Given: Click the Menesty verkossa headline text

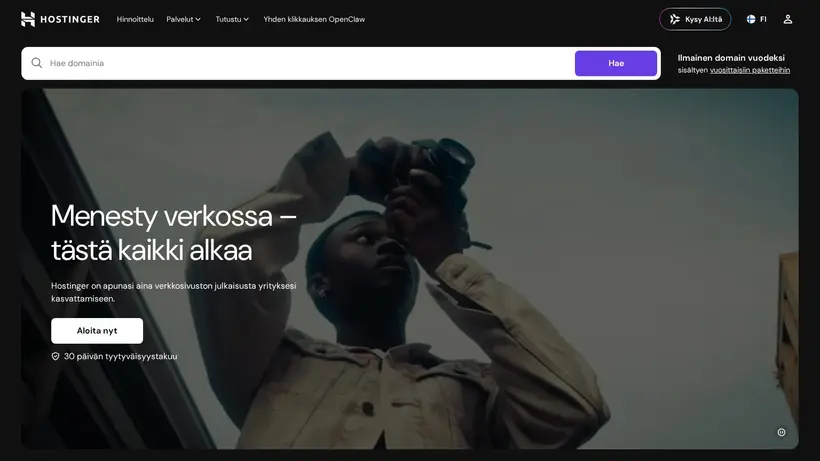Looking at the screenshot, I should click(174, 233).
